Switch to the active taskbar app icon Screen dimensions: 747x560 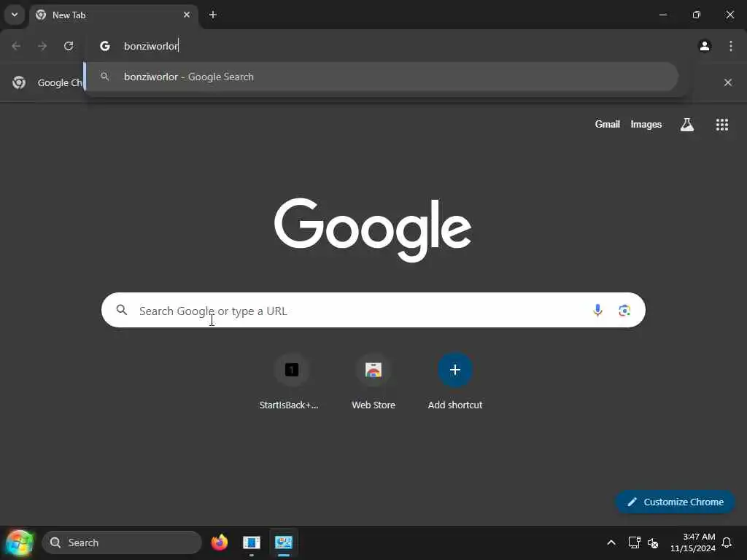click(284, 542)
